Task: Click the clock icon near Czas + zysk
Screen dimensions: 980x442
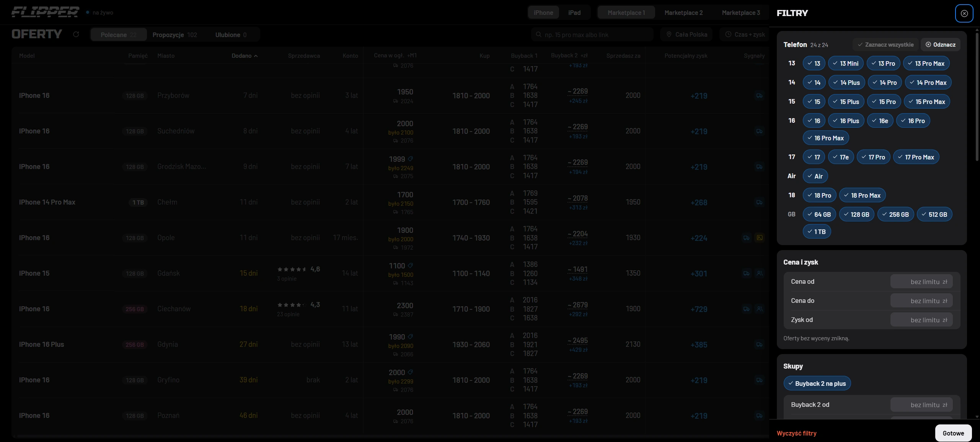Action: coord(728,34)
